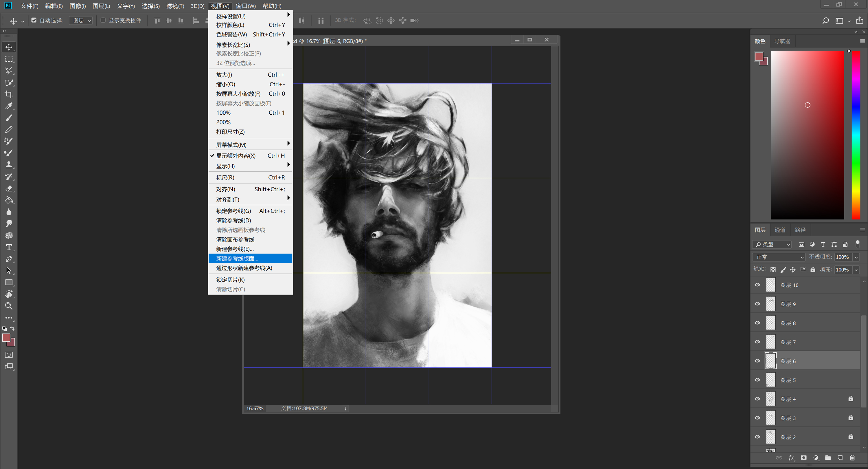This screenshot has height=469, width=868.
Task: Select the Clone Stamp tool
Action: (9, 165)
